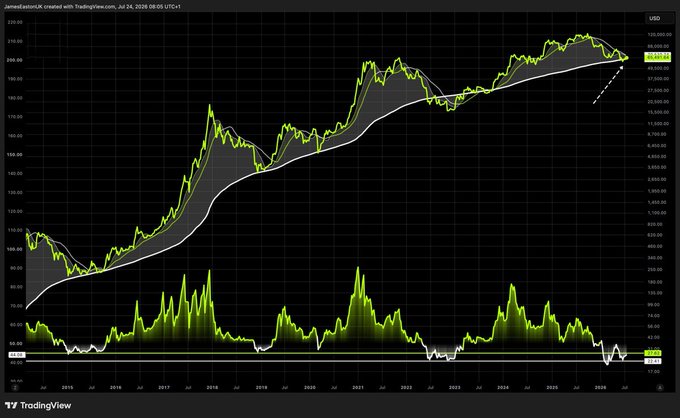Image resolution: width=680 pixels, height=418 pixels.
Task: Click the bold 200.00 label on left scale
Action: click(15, 60)
